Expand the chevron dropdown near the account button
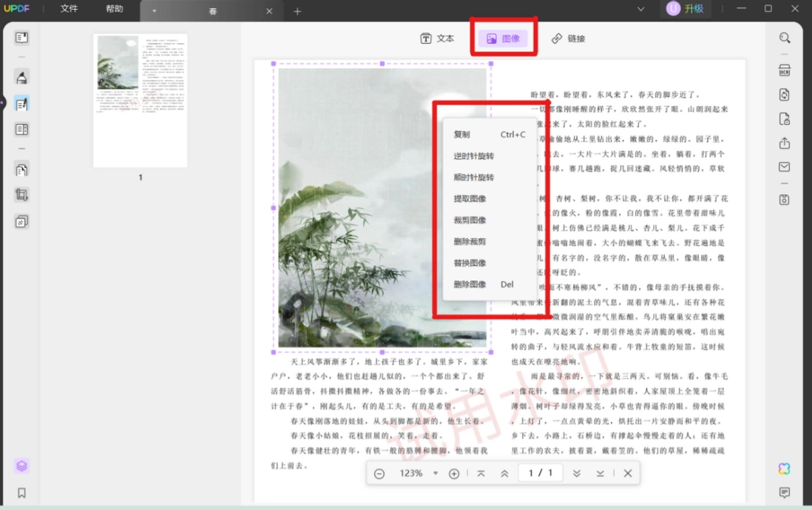812x510 pixels. (x=640, y=9)
